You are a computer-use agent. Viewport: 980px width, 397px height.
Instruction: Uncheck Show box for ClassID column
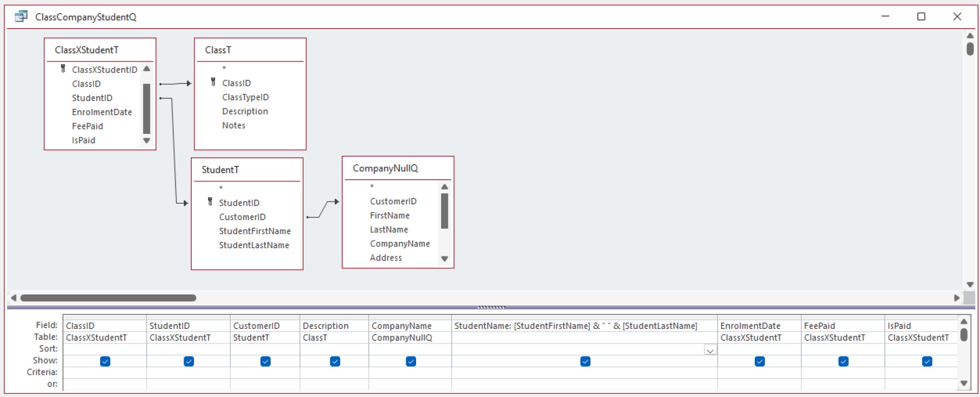tap(105, 361)
